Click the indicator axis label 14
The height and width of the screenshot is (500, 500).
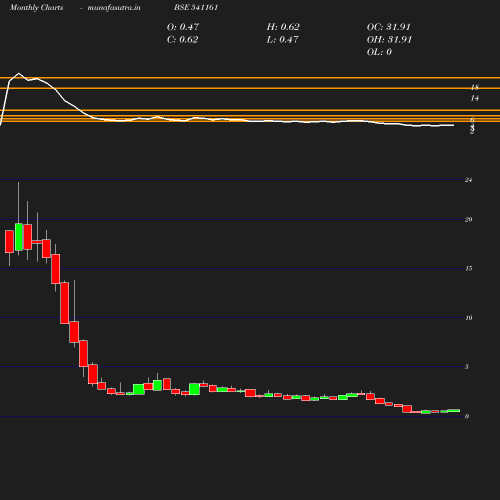pos(475,98)
